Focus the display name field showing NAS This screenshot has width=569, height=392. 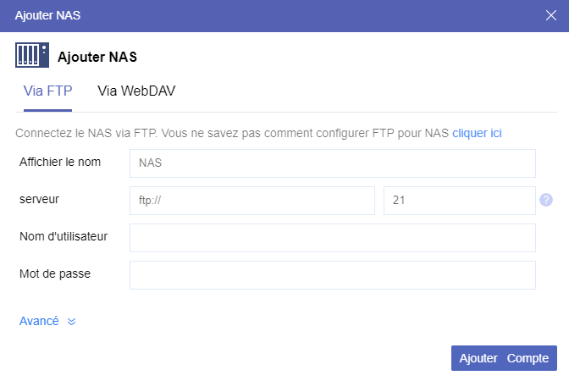332,163
